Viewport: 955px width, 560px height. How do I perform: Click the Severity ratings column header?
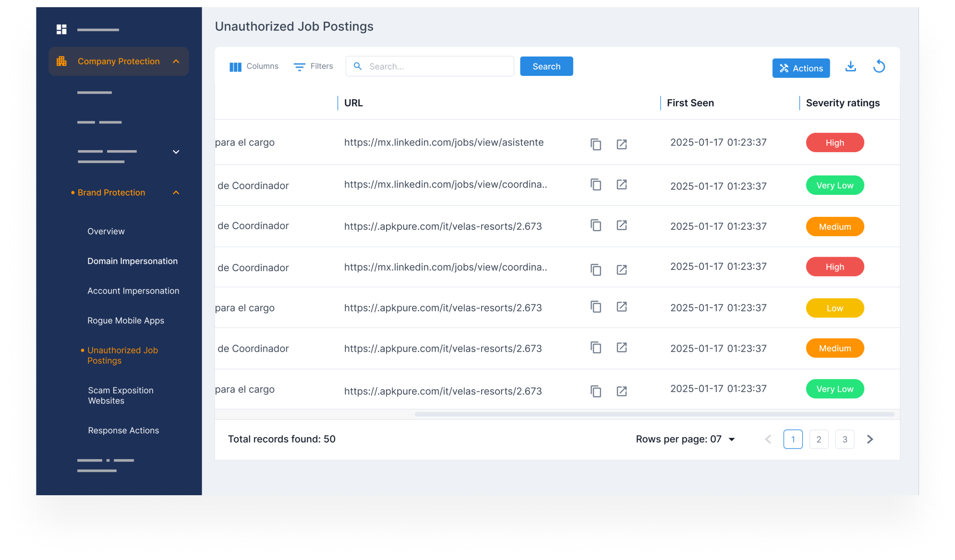[843, 103]
